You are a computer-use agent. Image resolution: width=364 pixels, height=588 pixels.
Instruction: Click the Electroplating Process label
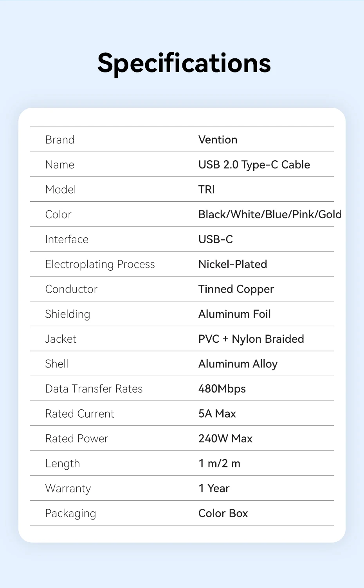coord(100,264)
